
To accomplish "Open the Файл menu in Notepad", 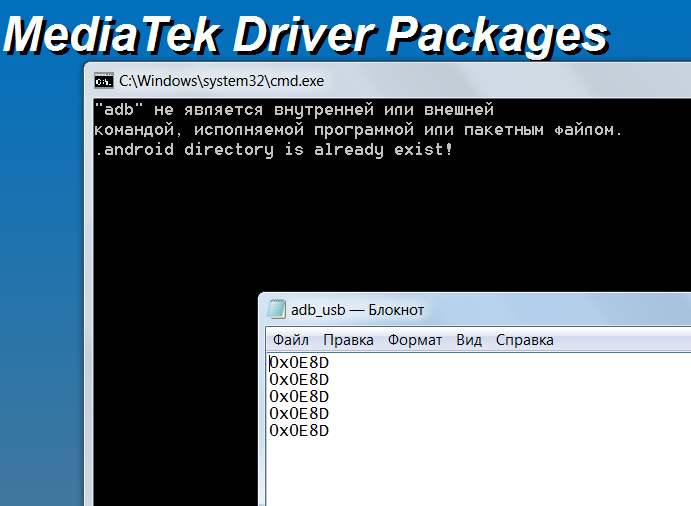I will click(291, 340).
